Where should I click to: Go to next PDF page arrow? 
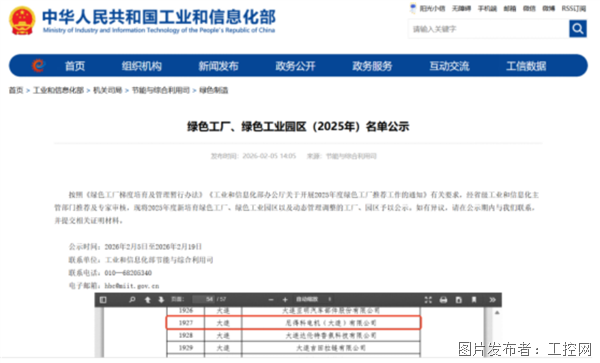point(161,300)
